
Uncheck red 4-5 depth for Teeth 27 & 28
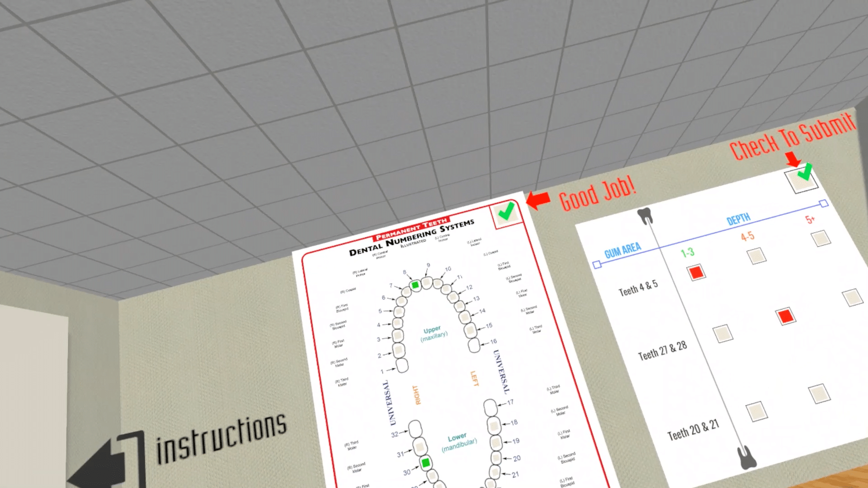tap(785, 316)
